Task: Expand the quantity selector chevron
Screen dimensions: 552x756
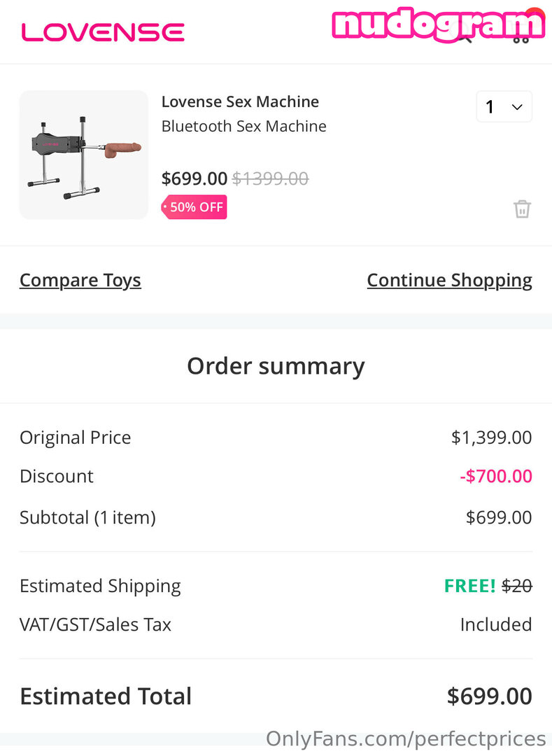Action: pyautogui.click(x=516, y=106)
